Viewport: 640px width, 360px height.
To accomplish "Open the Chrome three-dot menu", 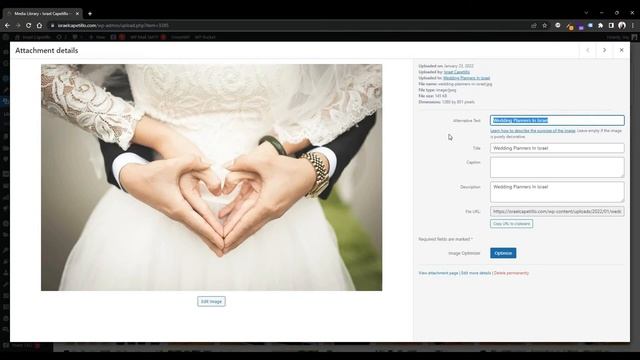I will point(633,25).
